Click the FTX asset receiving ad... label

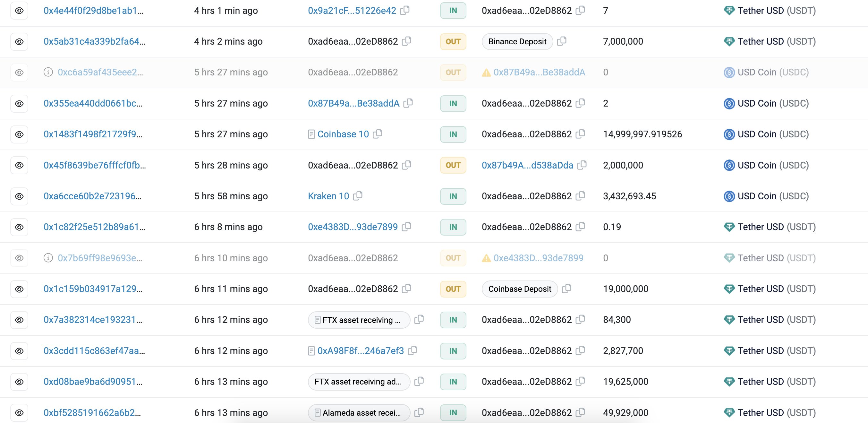coord(359,382)
